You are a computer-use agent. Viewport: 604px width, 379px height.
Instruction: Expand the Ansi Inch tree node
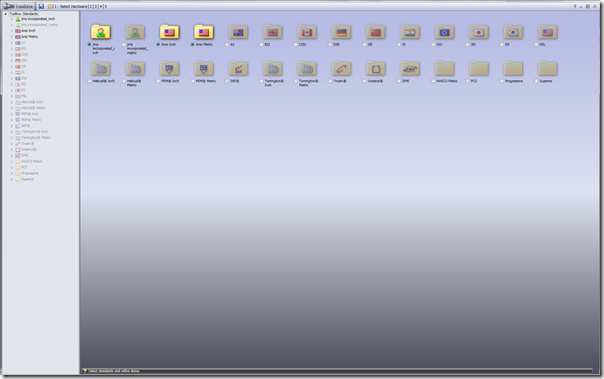coord(12,31)
